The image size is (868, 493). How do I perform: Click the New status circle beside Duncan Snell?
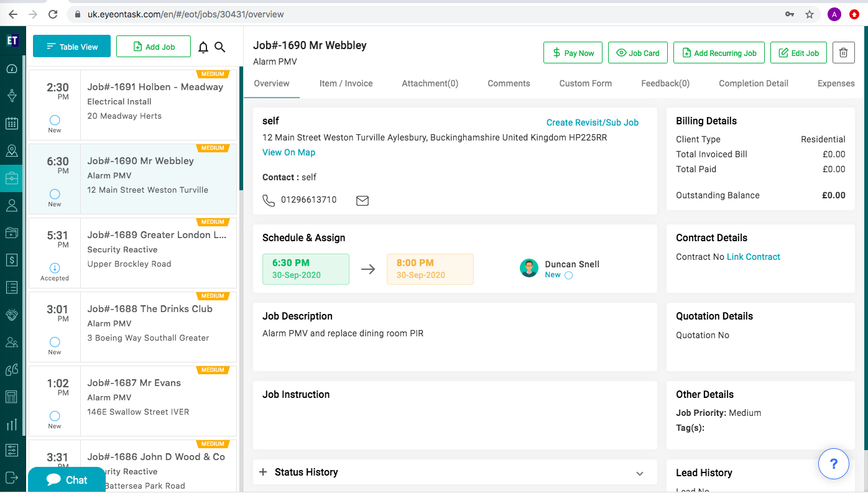pyautogui.click(x=568, y=275)
